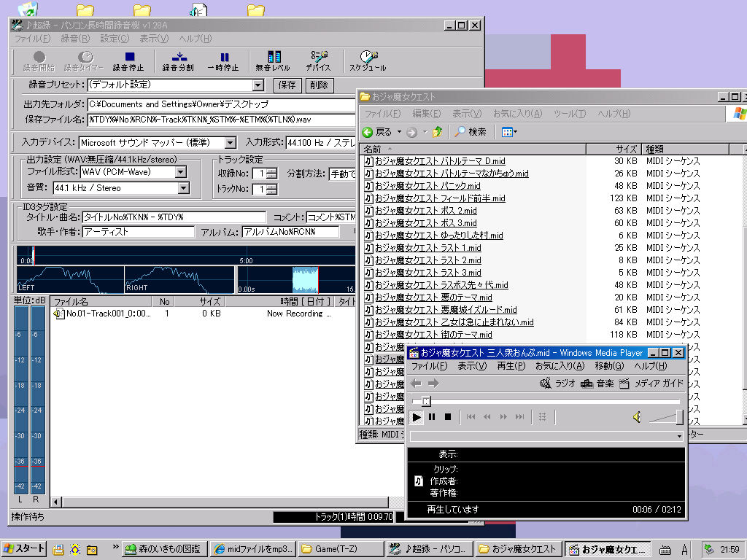The width and height of the screenshot is (747, 560).
Task: Stop playback in Windows Media Player
Action: tap(448, 417)
